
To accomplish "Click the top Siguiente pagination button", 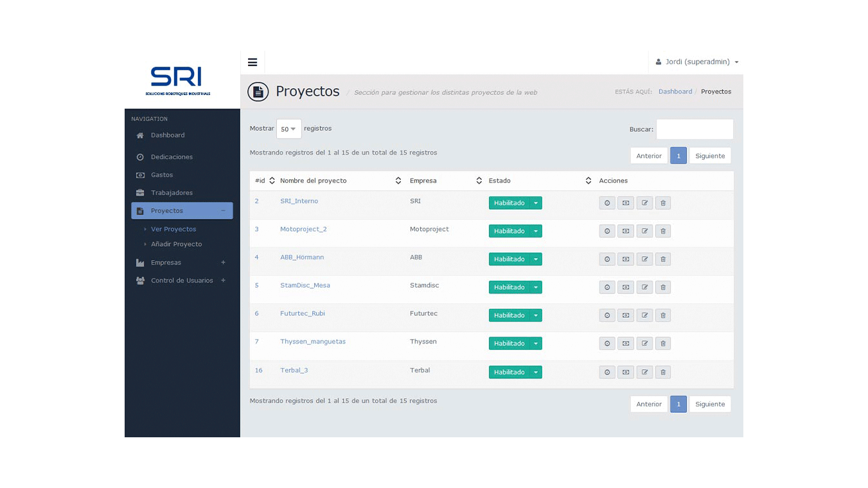I will pyautogui.click(x=710, y=156).
